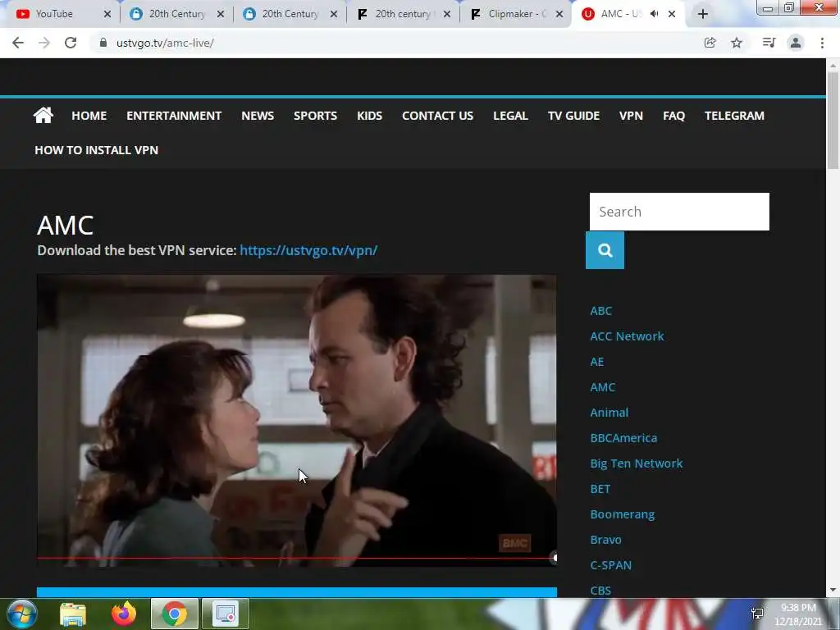Click the red video progress bar
The image size is (840, 630).
(x=295, y=558)
